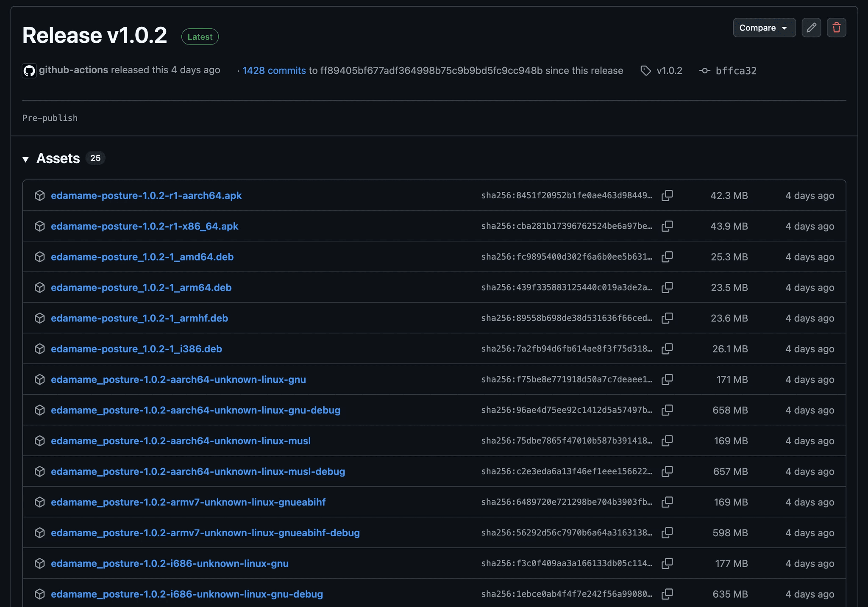Click the pencil edit release icon
Viewport: 868px width, 607px height.
(x=811, y=28)
